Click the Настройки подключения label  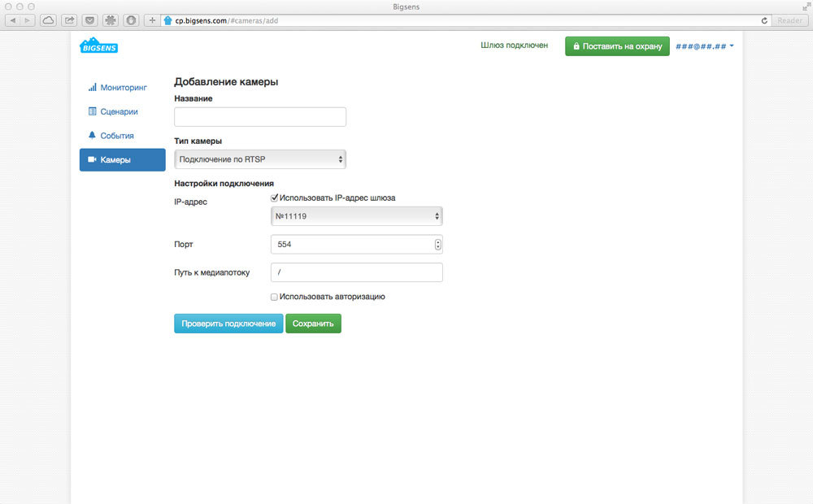point(224,183)
